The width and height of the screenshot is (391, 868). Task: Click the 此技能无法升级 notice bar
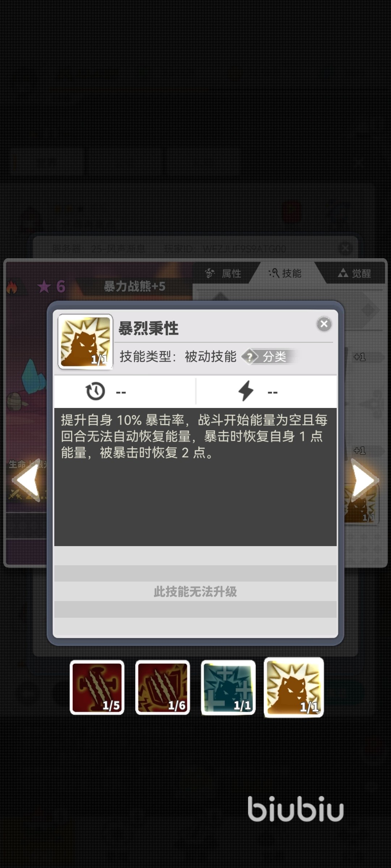(x=195, y=592)
